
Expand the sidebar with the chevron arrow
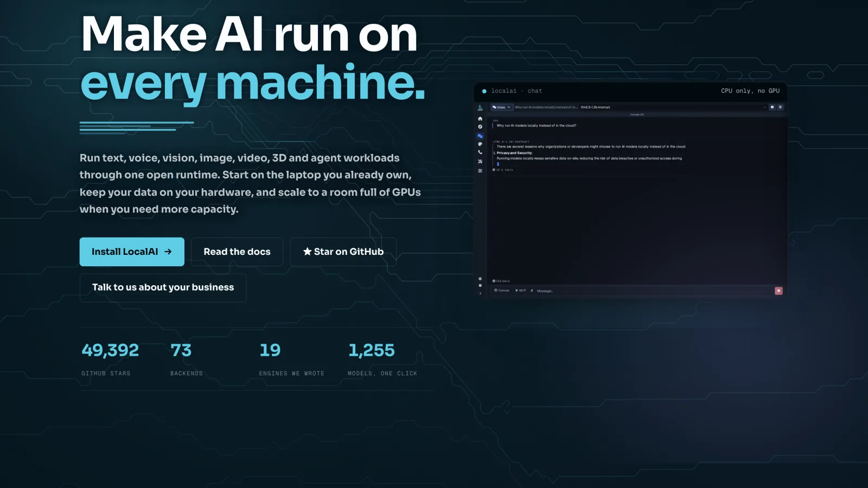(x=480, y=293)
